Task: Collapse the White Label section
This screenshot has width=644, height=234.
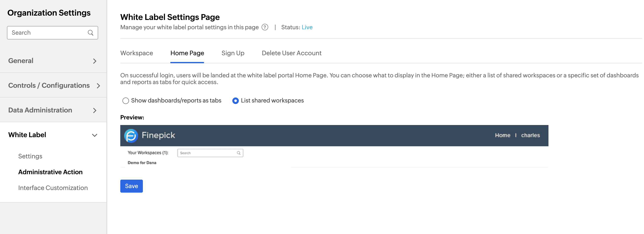Action: (94, 135)
